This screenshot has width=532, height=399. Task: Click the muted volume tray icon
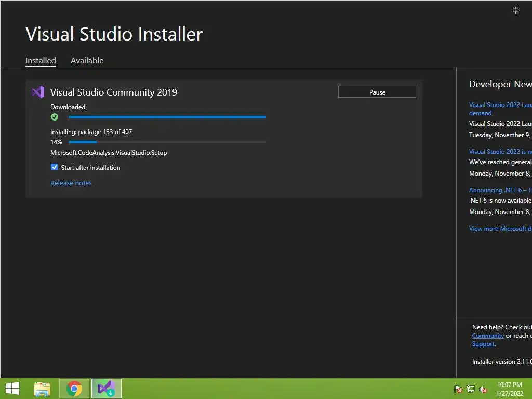(483, 389)
